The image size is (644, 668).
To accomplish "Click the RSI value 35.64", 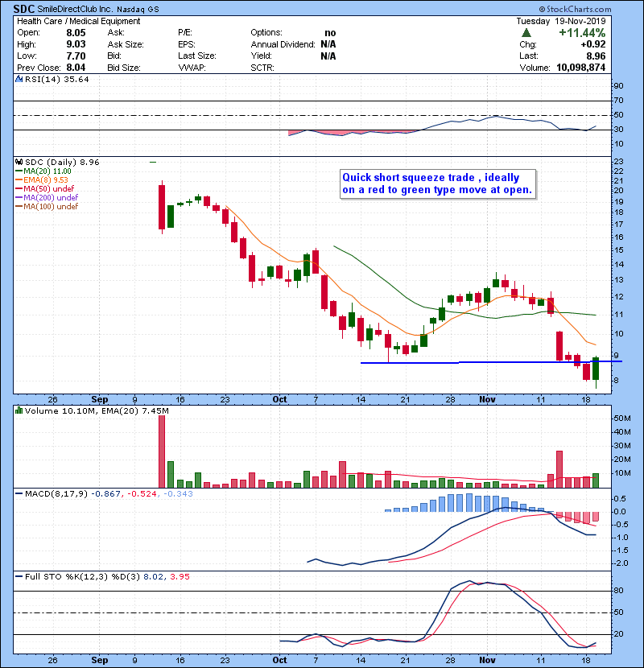I will point(76,79).
